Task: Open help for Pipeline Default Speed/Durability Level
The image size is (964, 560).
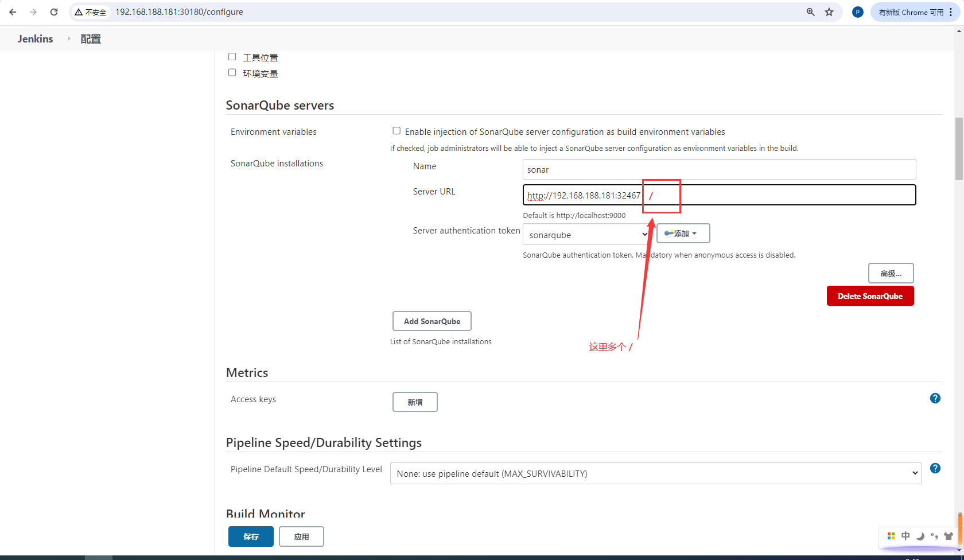Action: (935, 468)
